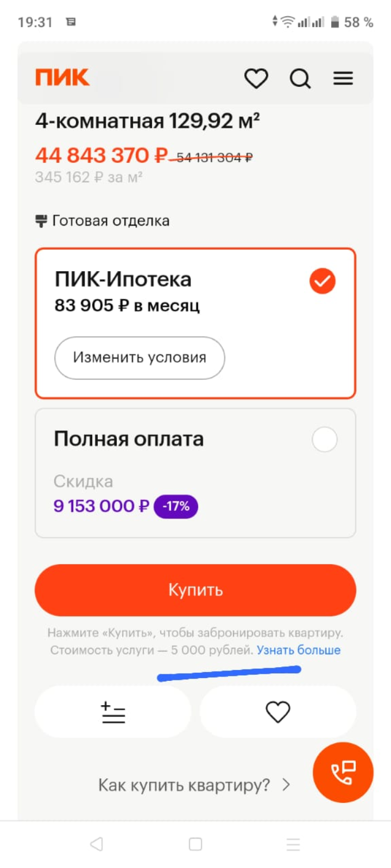Select Полная оплата radio button
The width and height of the screenshot is (391, 868).
pyautogui.click(x=325, y=439)
